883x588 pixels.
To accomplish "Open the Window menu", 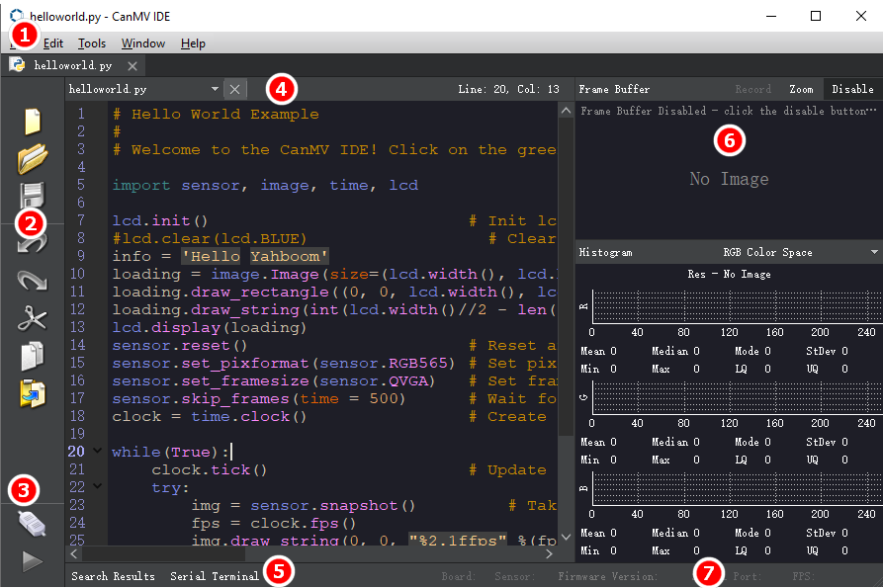I will [x=143, y=43].
